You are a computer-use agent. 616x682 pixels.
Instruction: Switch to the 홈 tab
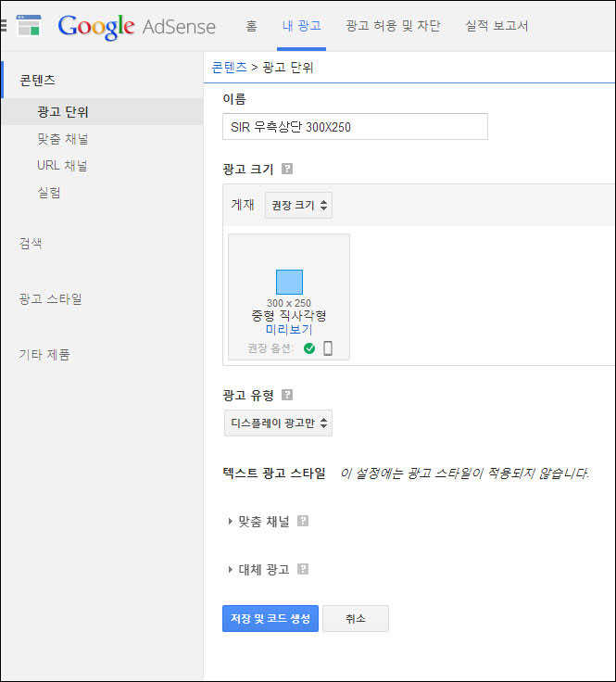click(x=251, y=26)
